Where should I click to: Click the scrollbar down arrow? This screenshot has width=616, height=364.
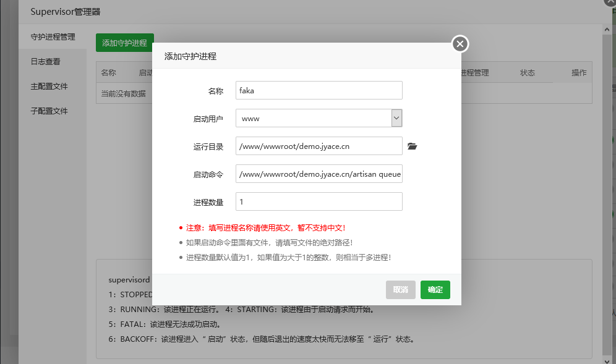tap(606, 359)
